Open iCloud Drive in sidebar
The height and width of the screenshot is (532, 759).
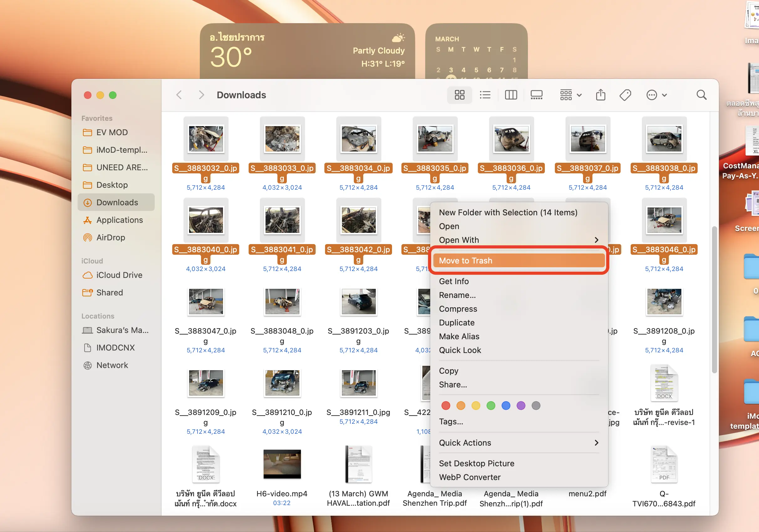pyautogui.click(x=119, y=275)
